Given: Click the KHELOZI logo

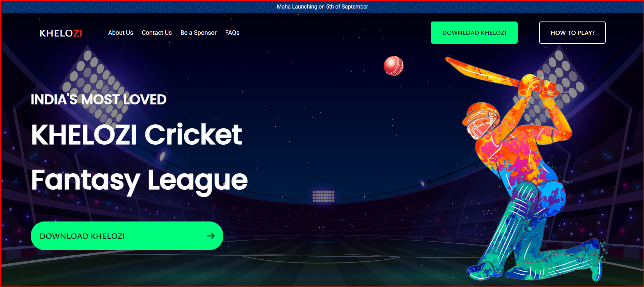Looking at the screenshot, I should click(61, 33).
